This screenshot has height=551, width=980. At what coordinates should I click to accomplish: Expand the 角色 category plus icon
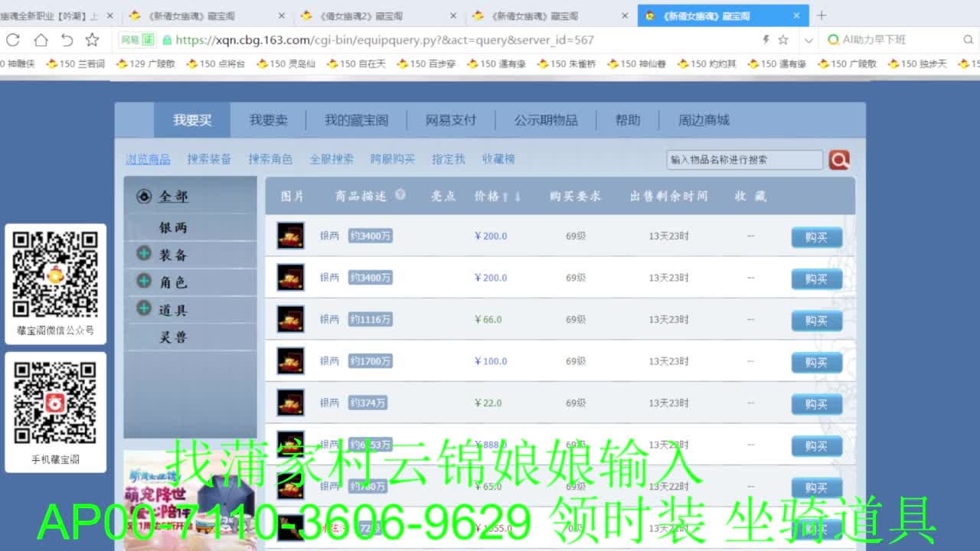tap(143, 281)
